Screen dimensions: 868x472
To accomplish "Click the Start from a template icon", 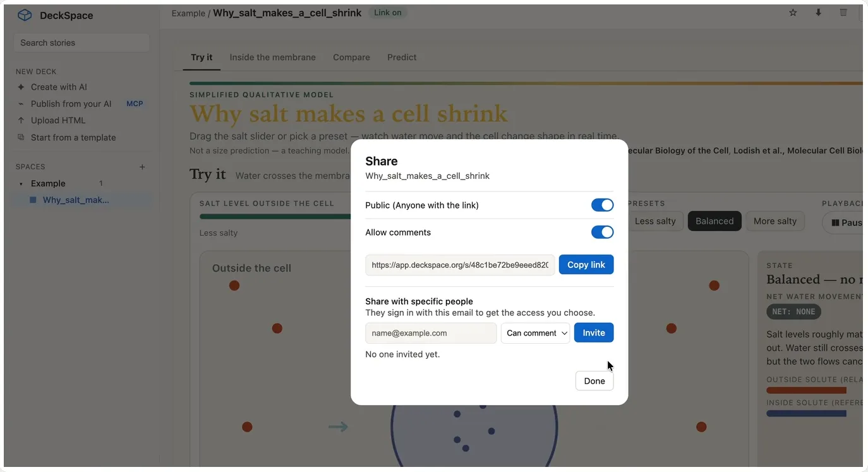I will (x=21, y=137).
